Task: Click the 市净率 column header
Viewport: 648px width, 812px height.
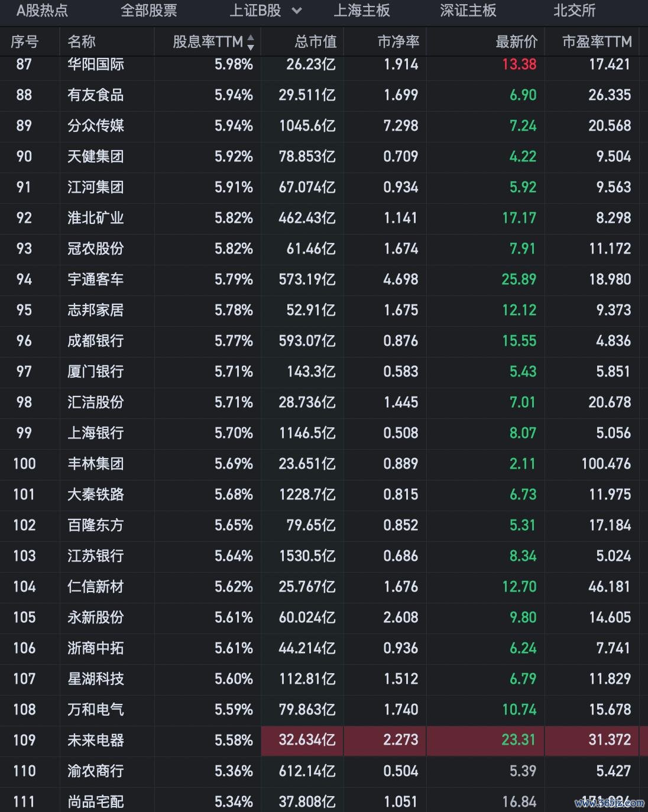Action: pos(398,42)
